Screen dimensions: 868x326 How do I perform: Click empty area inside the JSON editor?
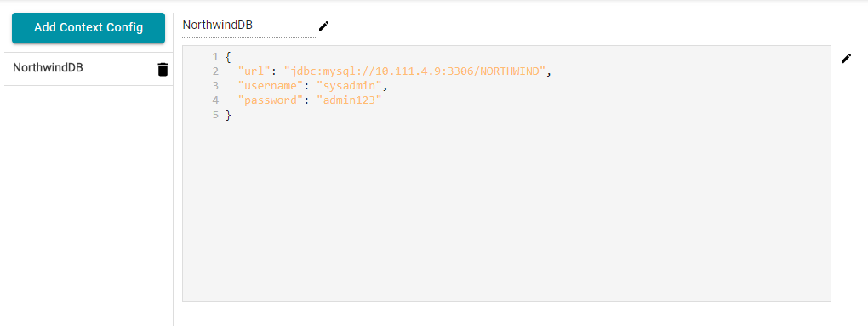pyautogui.click(x=506, y=210)
